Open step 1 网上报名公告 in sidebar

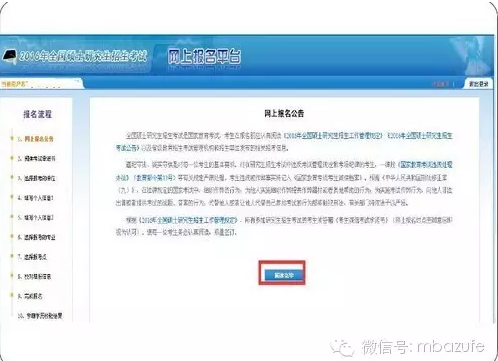36,139
